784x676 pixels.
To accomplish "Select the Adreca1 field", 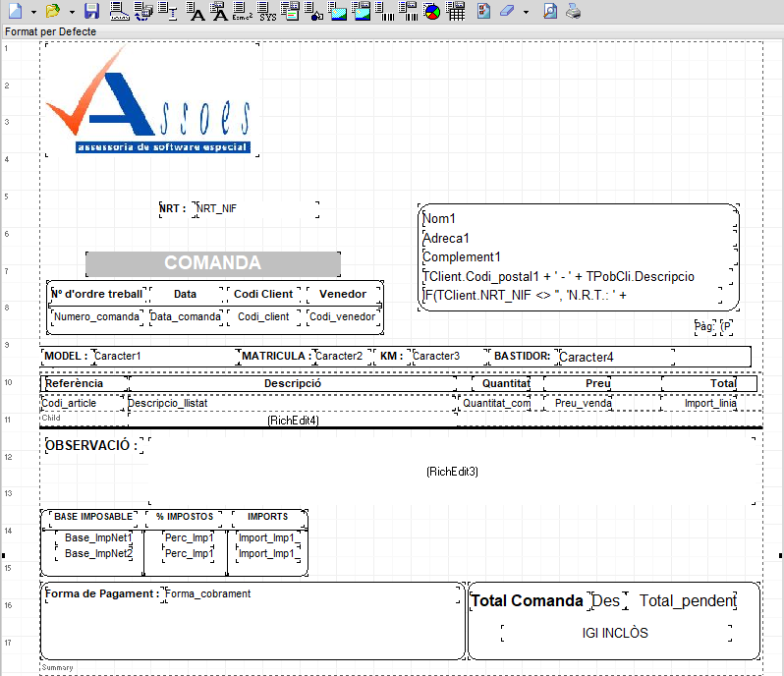I will (x=579, y=238).
